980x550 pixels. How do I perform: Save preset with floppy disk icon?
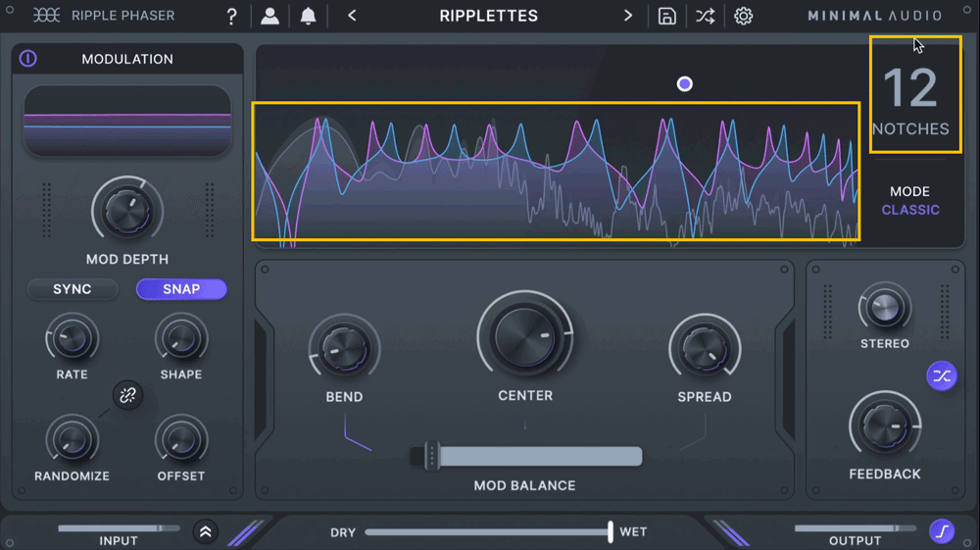point(666,16)
